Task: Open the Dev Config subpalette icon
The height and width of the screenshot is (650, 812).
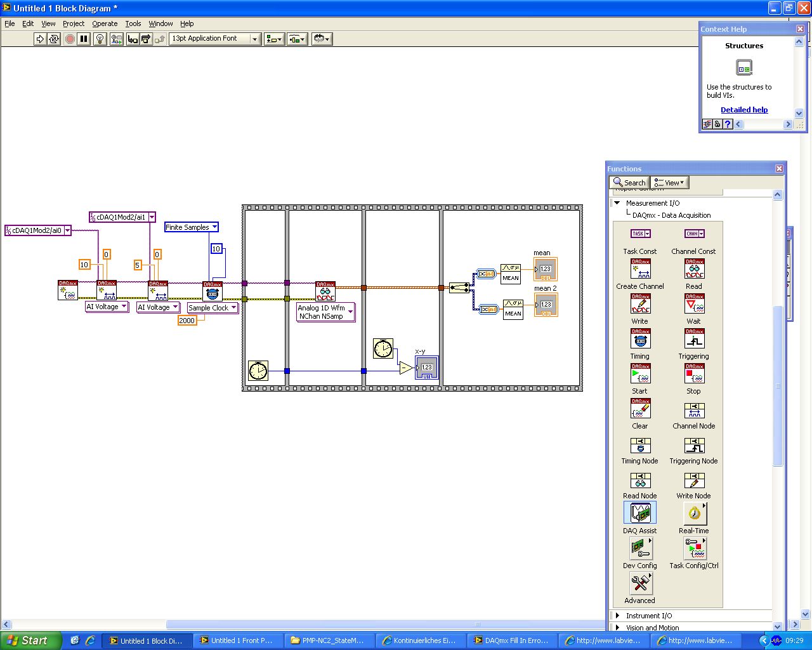Action: (x=641, y=548)
